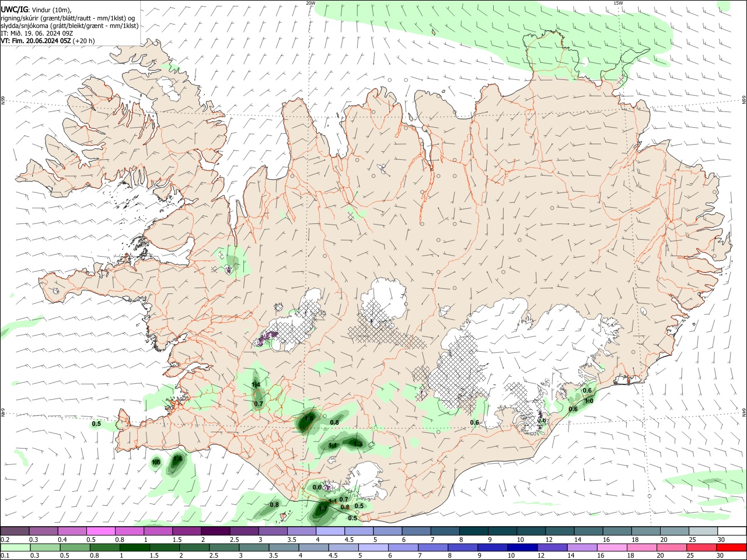Image resolution: width=747 pixels, height=560 pixels.
Task: Click lower legend swatch starting at 4
Action: click(x=312, y=547)
